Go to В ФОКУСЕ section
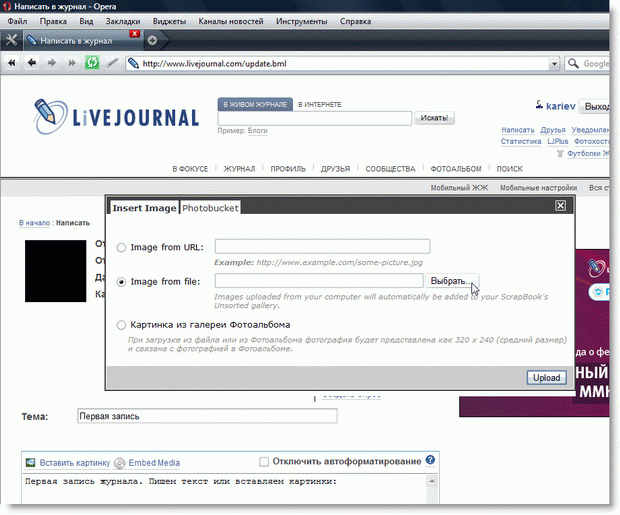 click(190, 169)
